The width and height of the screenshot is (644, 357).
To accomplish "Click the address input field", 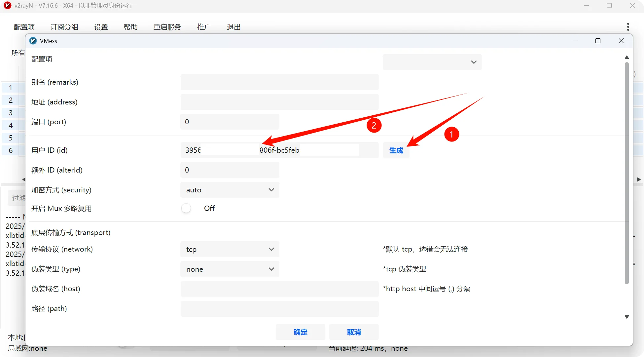I will 279,102.
